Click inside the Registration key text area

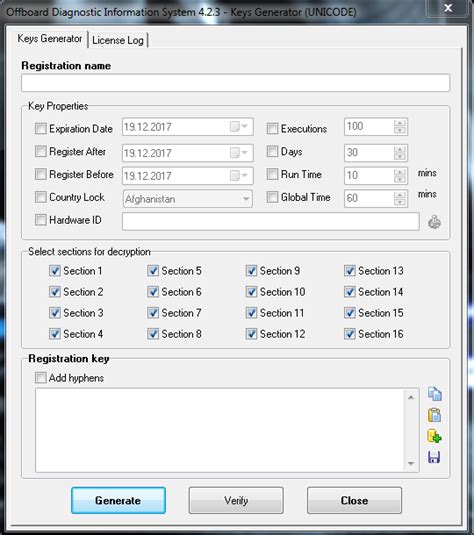[x=220, y=430]
